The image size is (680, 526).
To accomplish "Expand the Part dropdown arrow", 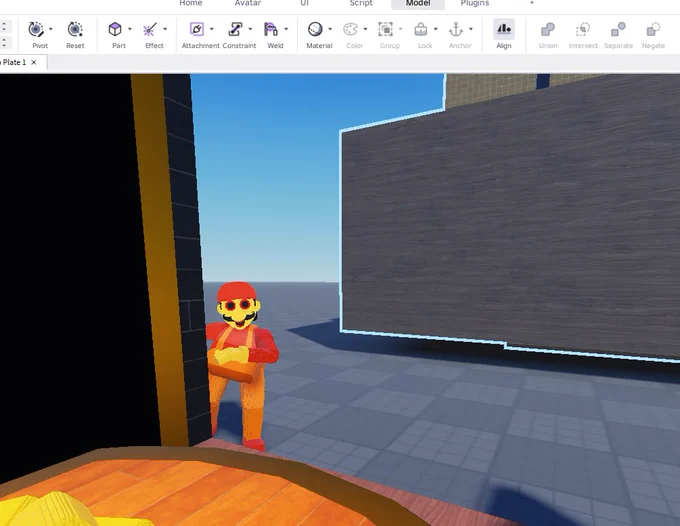I will point(130,29).
